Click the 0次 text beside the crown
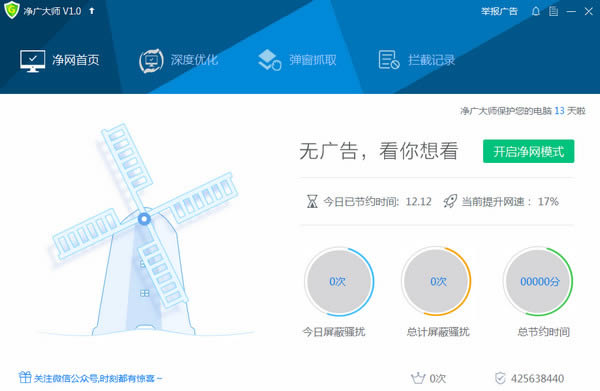 click(438, 379)
